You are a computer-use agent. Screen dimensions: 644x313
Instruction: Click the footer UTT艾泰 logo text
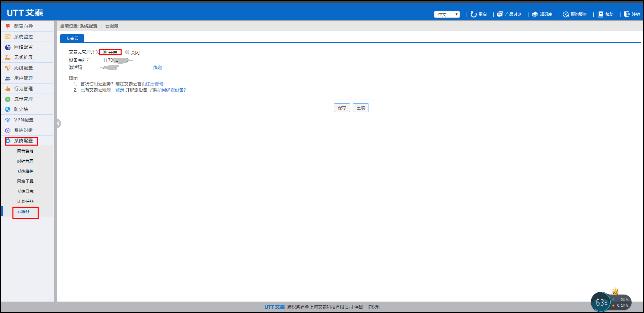click(274, 307)
